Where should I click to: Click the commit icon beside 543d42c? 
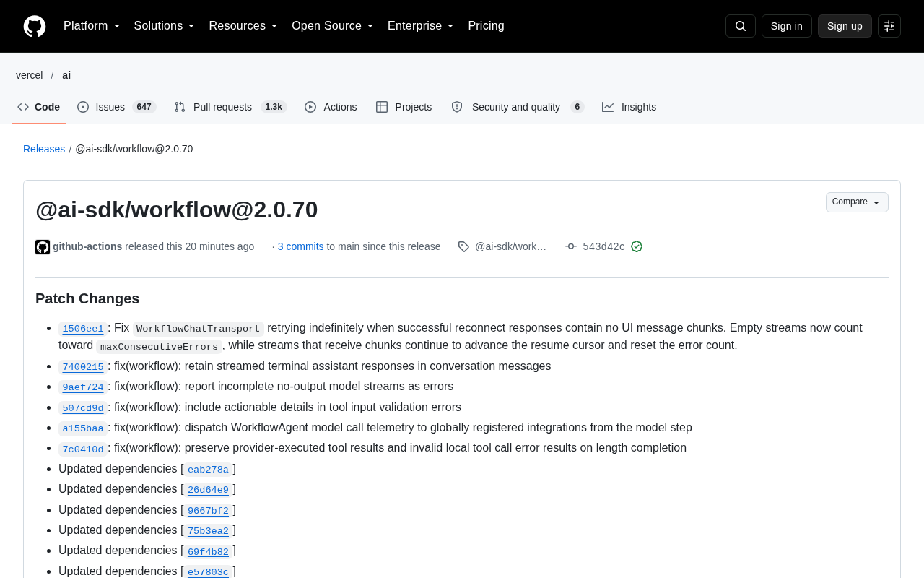(x=571, y=246)
